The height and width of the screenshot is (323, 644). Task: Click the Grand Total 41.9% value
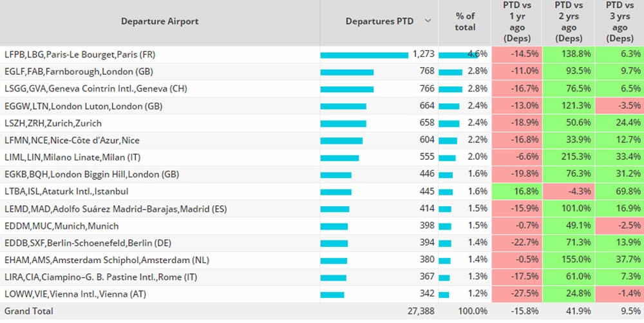[x=579, y=311]
